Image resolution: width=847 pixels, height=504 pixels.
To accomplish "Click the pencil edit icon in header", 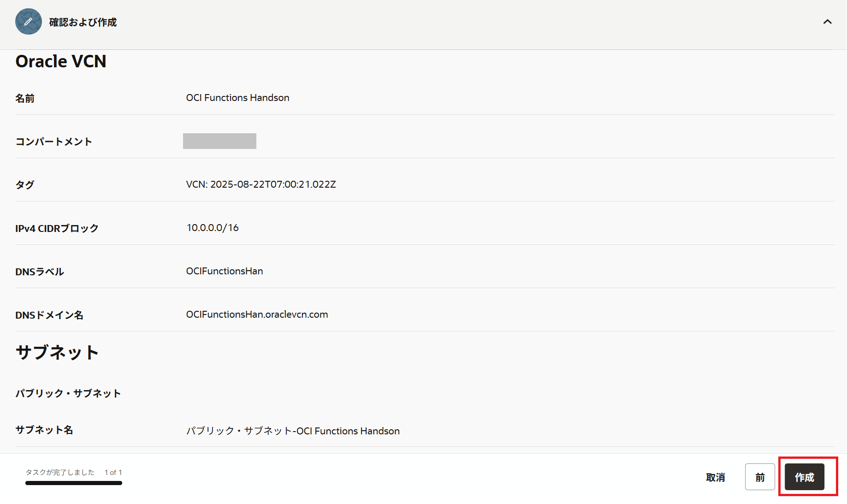I will pos(28,22).
